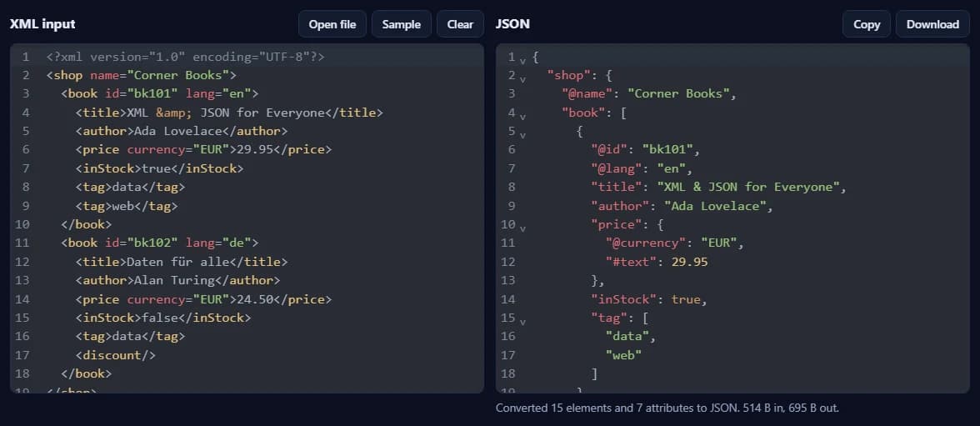Clear the XML input
This screenshot has height=426, width=980.
tap(460, 24)
